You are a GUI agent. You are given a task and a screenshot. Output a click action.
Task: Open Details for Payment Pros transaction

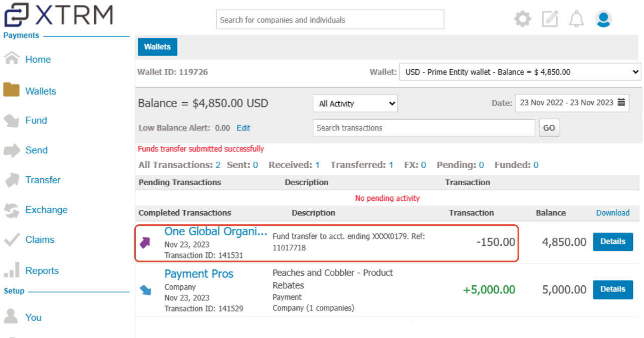[x=613, y=289]
